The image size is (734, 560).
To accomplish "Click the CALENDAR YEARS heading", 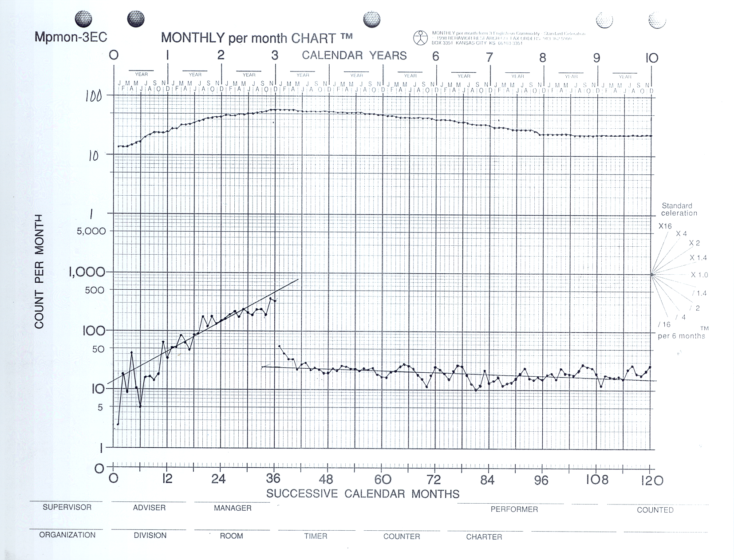I will tap(354, 55).
